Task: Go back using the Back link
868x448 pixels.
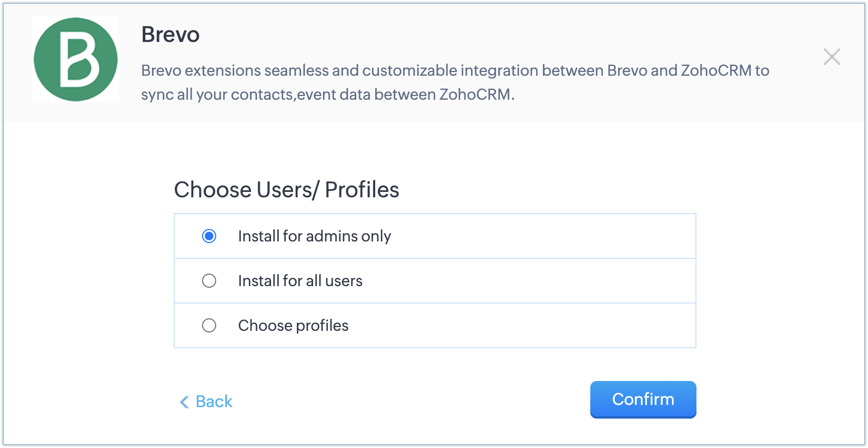Action: tap(214, 402)
